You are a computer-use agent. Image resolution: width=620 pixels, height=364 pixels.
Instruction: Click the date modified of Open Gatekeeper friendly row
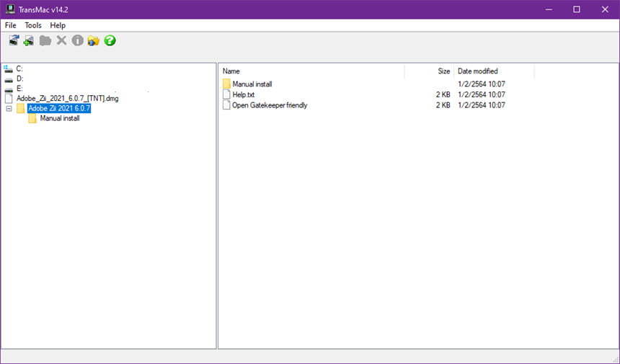(481, 105)
